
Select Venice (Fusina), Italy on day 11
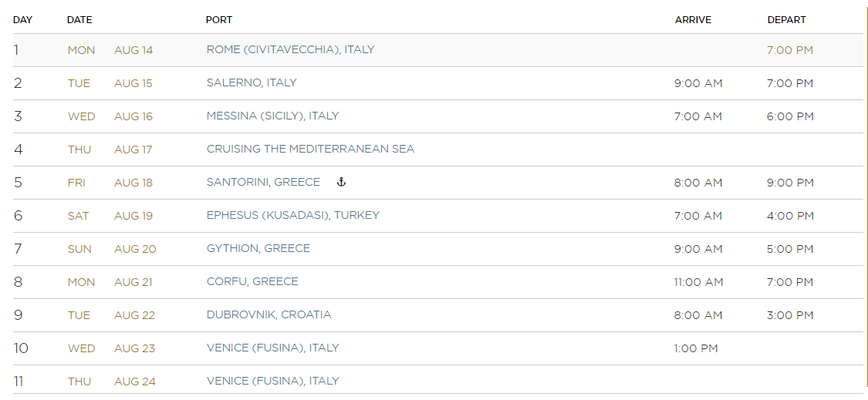(x=272, y=382)
